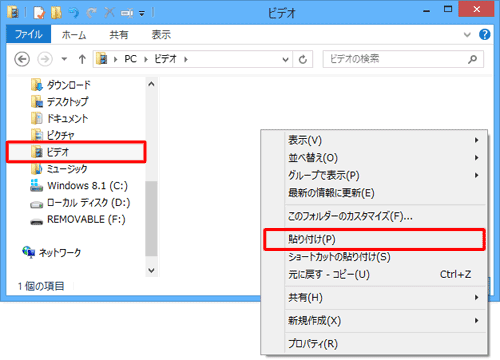Click PC in the address bar path
This screenshot has width=500, height=360.
coord(131,59)
